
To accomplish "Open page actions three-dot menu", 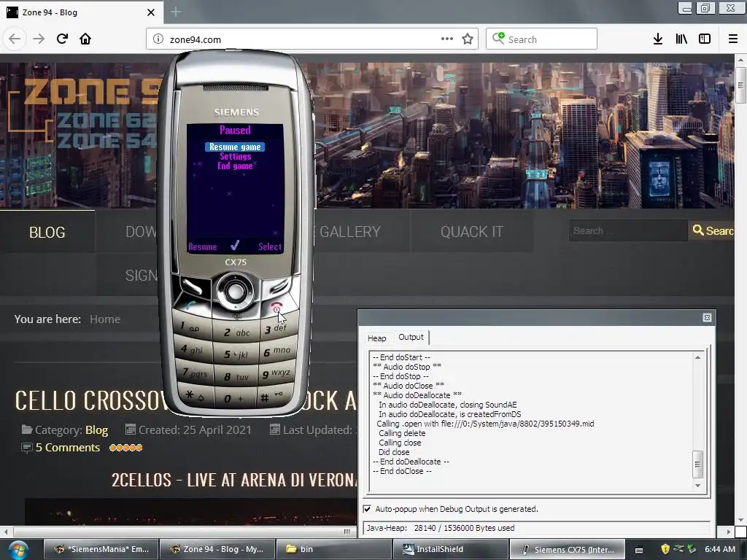I will 447,39.
